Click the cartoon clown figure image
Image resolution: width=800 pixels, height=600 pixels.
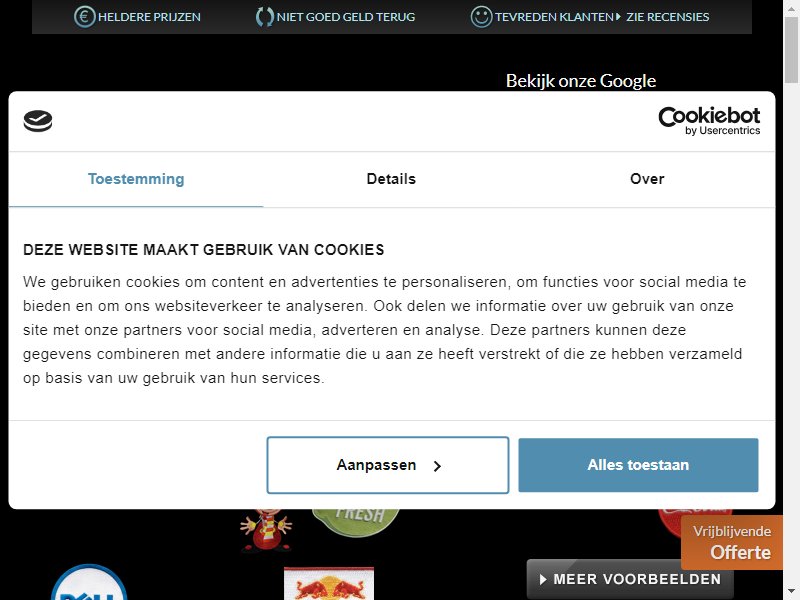tap(266, 531)
